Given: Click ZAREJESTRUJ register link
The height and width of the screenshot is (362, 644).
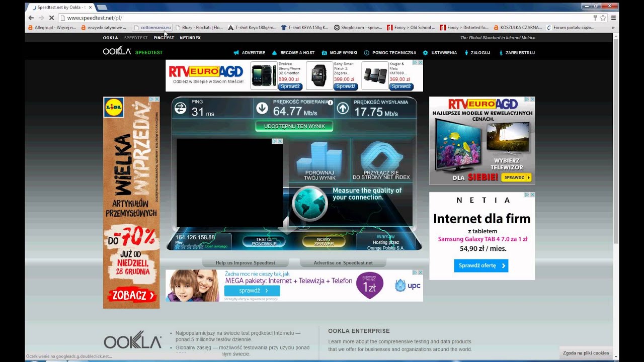Looking at the screenshot, I should point(517,53).
